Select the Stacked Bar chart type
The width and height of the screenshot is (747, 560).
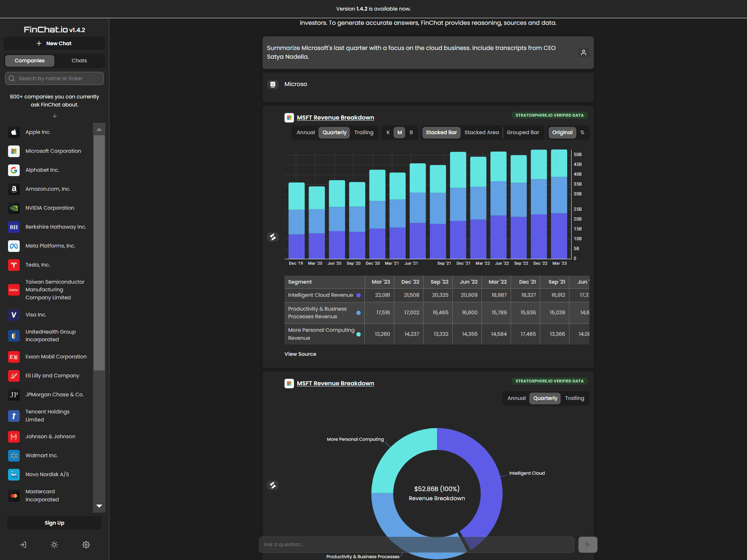[x=441, y=133]
